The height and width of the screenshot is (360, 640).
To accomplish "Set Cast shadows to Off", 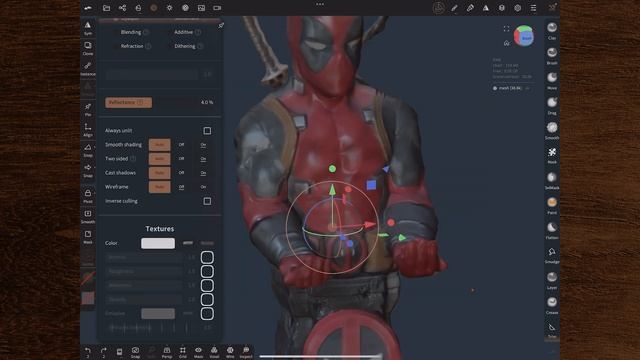I will point(181,173).
